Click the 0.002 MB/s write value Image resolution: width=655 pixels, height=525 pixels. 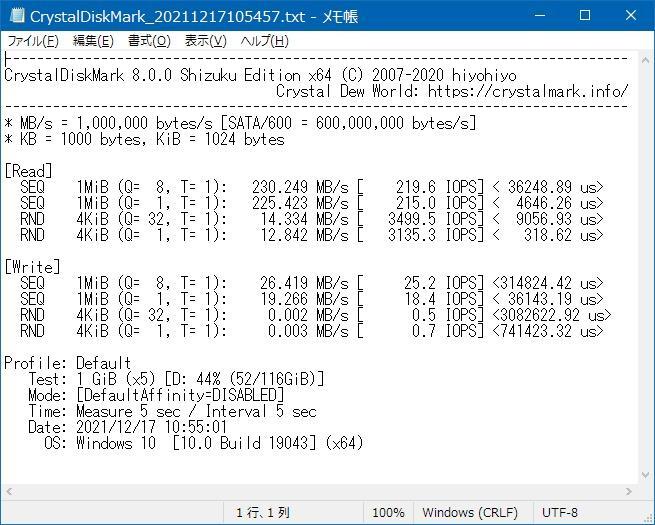click(308, 315)
